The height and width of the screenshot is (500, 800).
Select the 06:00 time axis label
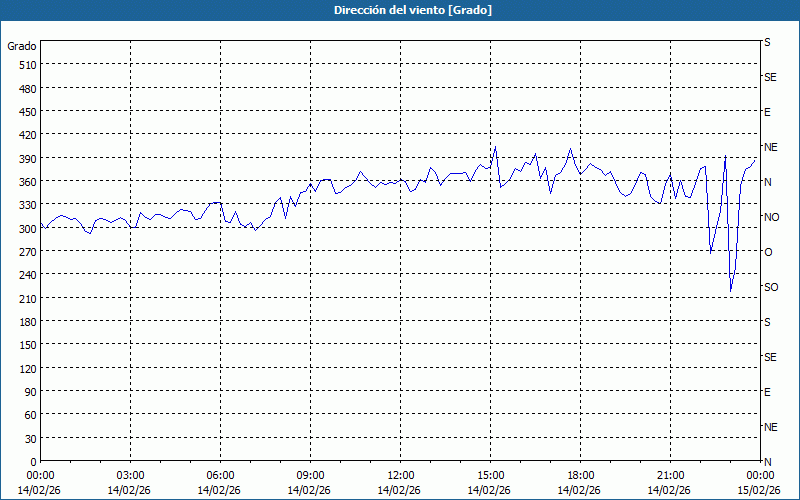[220, 475]
